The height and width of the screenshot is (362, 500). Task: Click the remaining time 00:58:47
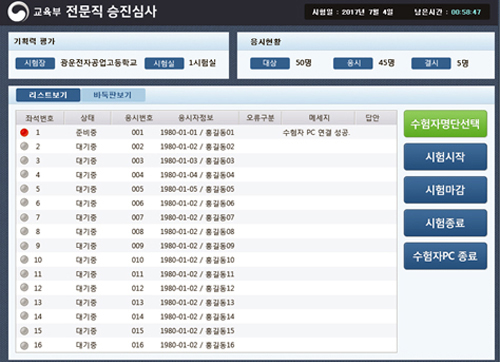[x=466, y=12]
